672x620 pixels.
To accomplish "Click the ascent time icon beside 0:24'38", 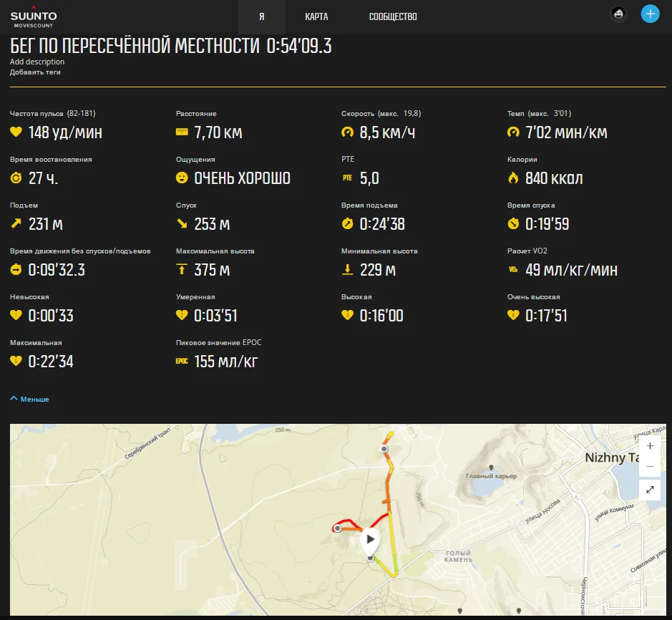I will tap(348, 223).
